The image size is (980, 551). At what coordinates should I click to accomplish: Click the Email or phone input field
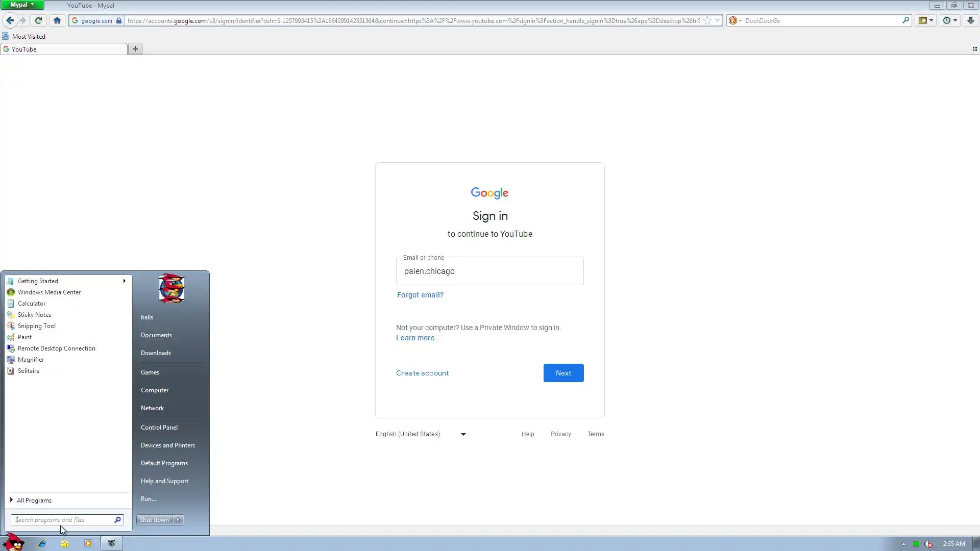[489, 271]
